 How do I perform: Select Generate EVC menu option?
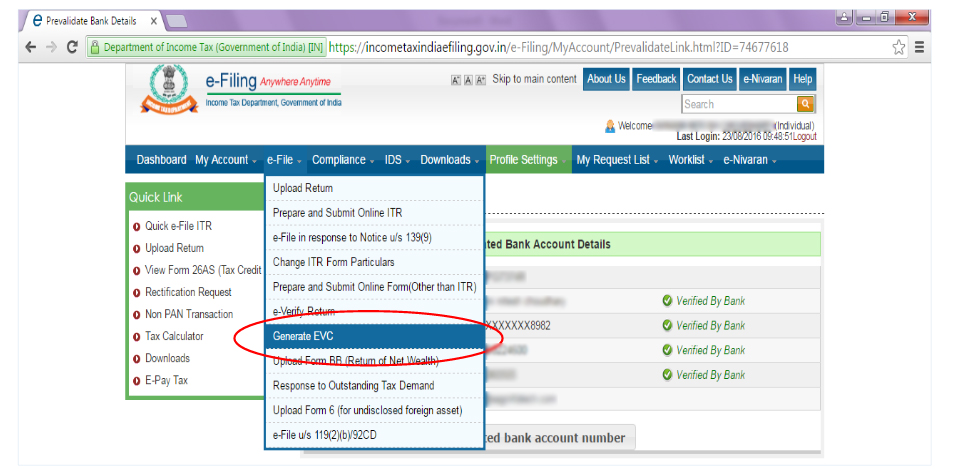[308, 336]
